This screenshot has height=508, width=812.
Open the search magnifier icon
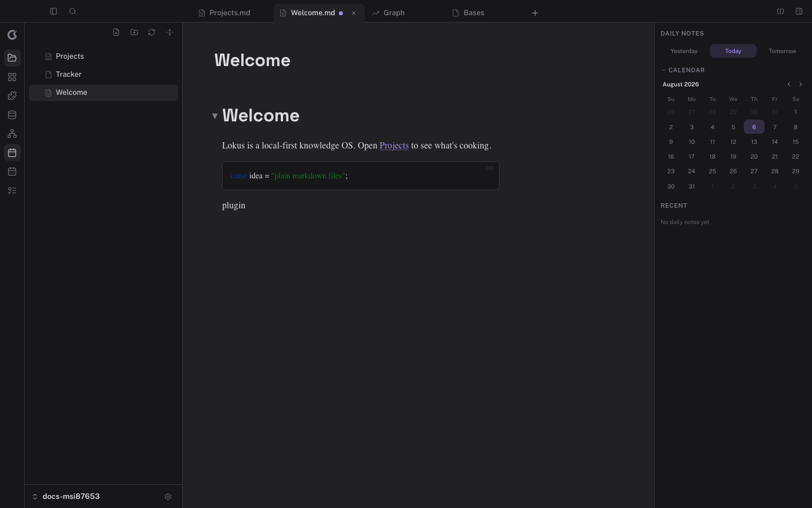pyautogui.click(x=73, y=11)
